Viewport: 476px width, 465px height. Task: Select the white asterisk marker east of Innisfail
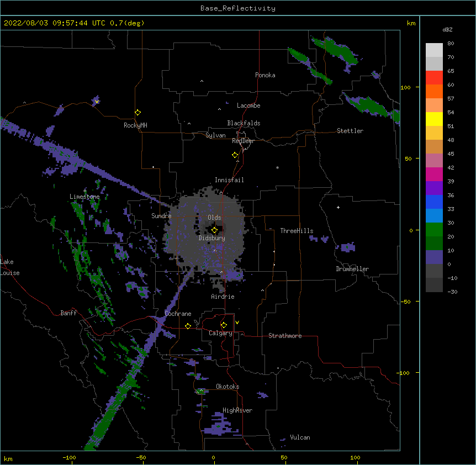(277, 167)
